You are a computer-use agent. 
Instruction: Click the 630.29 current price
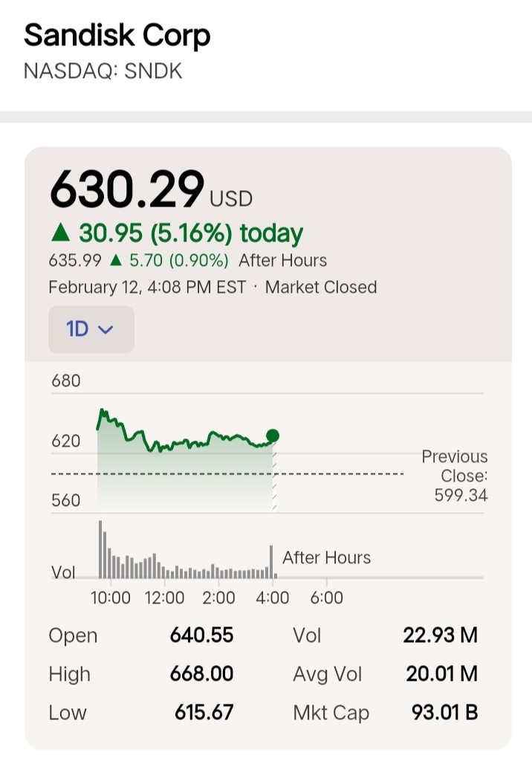click(x=126, y=189)
